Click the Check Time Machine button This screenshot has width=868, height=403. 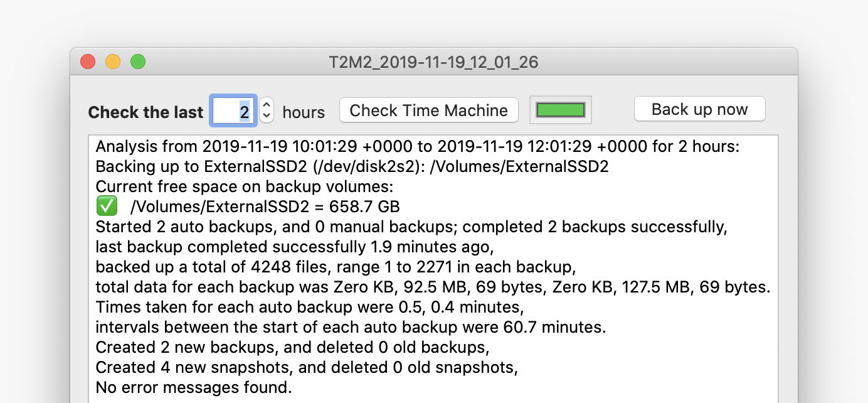click(x=428, y=110)
